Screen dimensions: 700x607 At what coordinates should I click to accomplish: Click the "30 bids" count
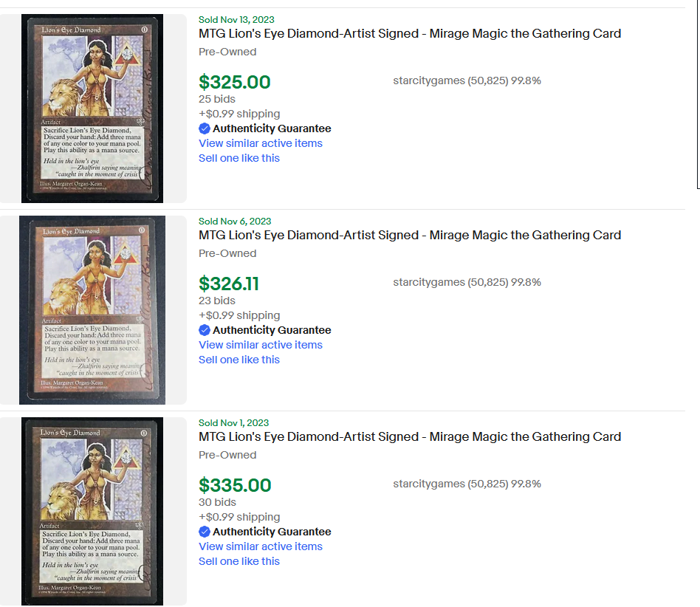[x=217, y=502]
